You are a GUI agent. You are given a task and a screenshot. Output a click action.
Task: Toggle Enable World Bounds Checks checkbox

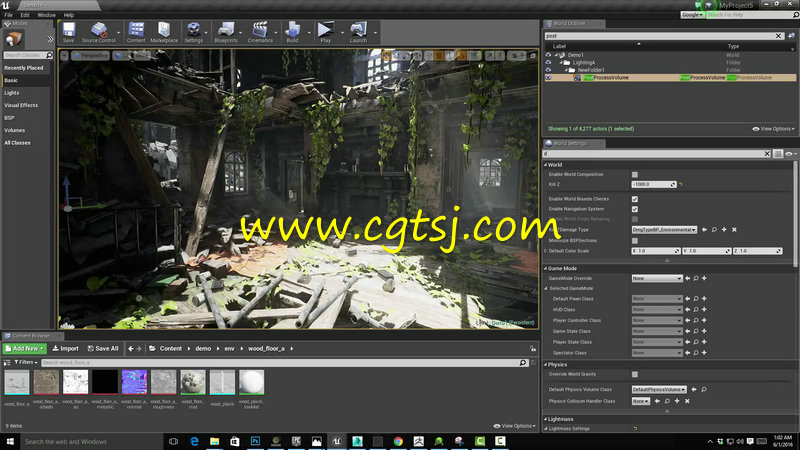pyautogui.click(x=635, y=199)
